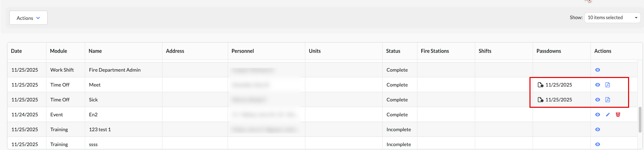Edit the En2 event with the pencil icon
644x150 pixels.
point(608,115)
